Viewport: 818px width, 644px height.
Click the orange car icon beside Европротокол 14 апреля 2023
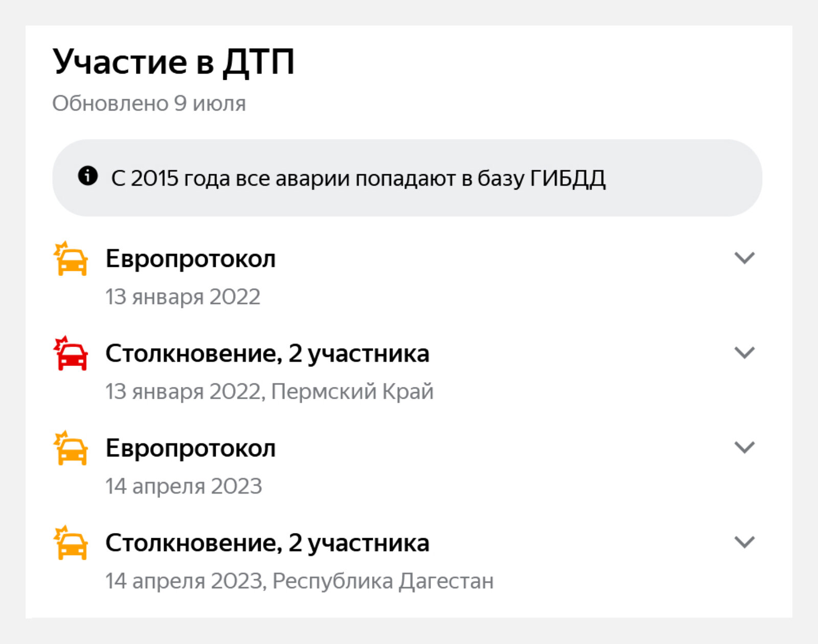point(71,448)
